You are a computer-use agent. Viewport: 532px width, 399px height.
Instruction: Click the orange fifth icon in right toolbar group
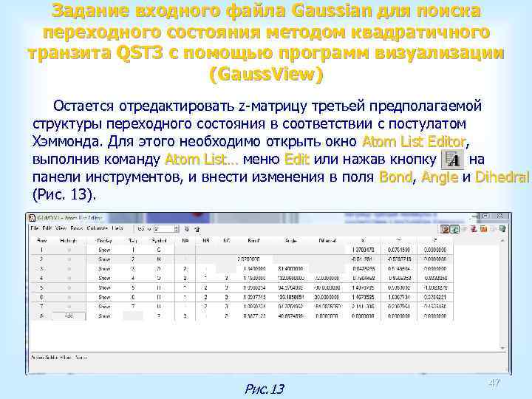pos(483,229)
